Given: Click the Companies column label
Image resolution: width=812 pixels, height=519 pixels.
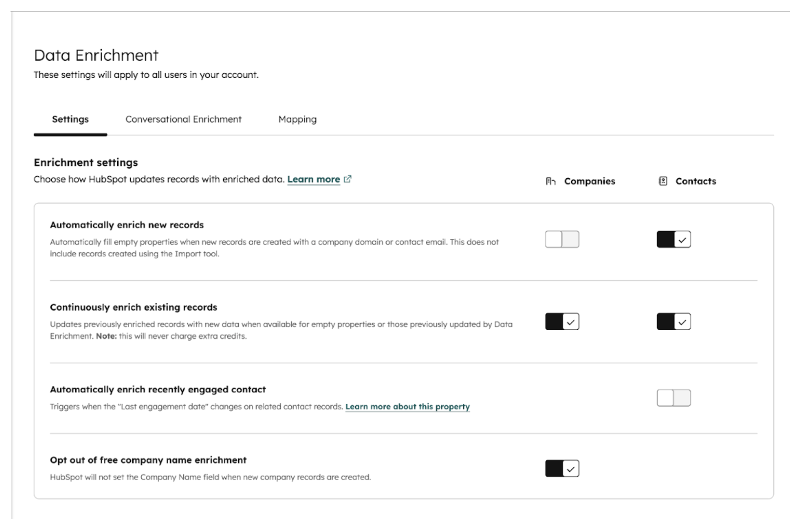Looking at the screenshot, I should pos(589,181).
